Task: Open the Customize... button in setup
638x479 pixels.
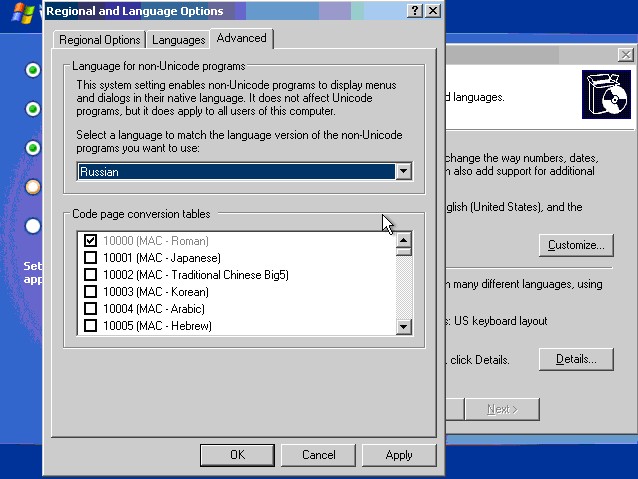Action: pos(575,245)
